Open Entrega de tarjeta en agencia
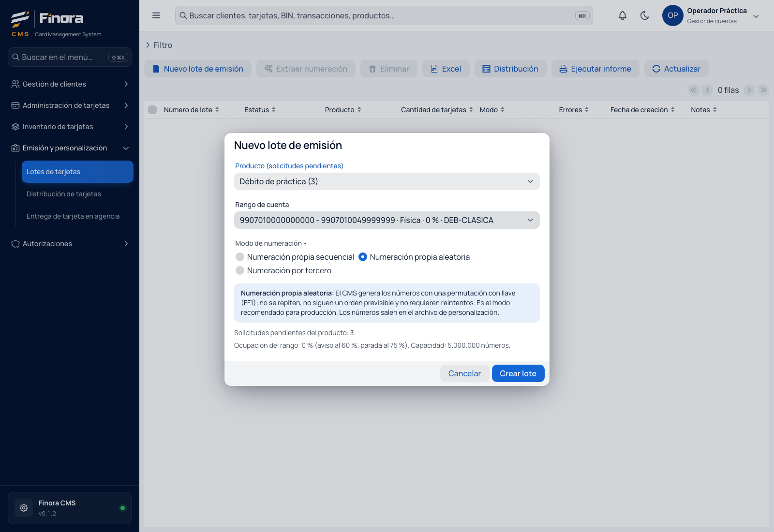The width and height of the screenshot is (774, 532). click(77, 216)
